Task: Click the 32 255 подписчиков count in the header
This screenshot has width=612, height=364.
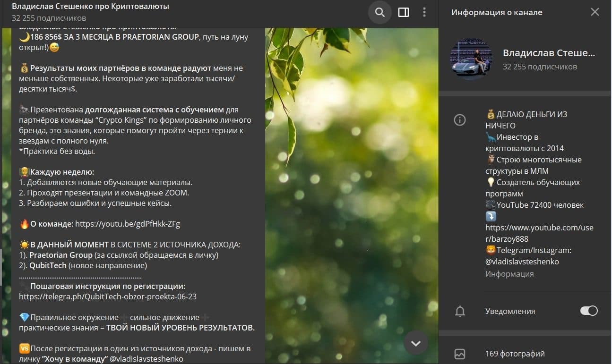Action: (49, 18)
